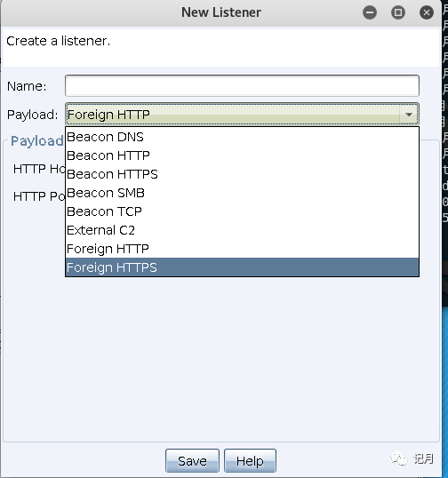Click the New Listener title bar
Image resolution: width=448 pixels, height=478 pixels.
pyautogui.click(x=221, y=12)
